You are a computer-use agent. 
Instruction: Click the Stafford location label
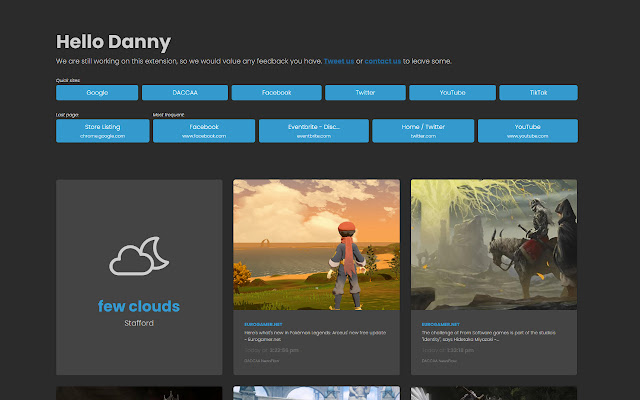[x=139, y=323]
